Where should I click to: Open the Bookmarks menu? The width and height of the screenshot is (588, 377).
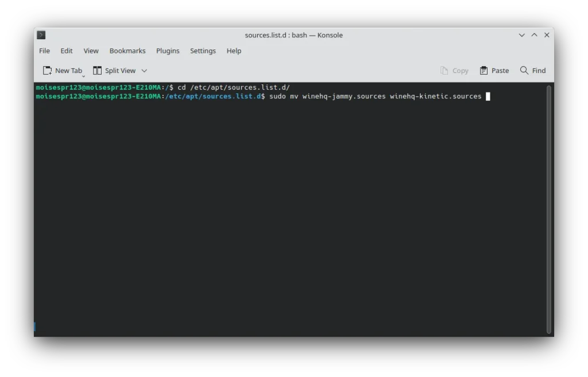[x=127, y=51]
